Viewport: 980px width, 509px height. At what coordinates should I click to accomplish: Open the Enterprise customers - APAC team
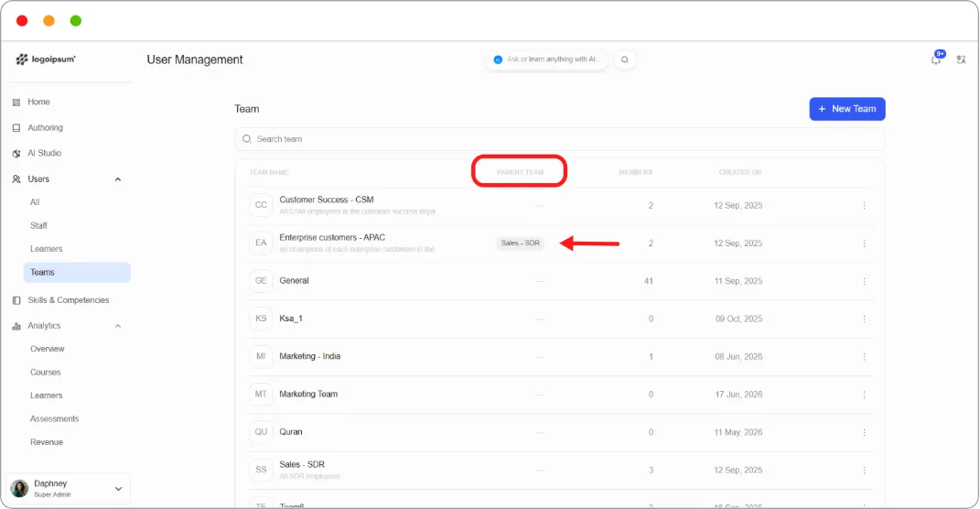click(332, 238)
